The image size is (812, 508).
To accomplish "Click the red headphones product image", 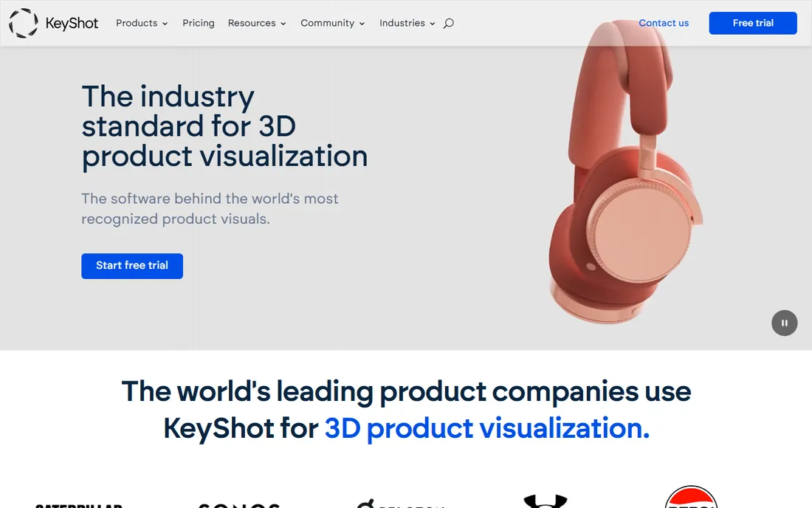I will click(625, 173).
